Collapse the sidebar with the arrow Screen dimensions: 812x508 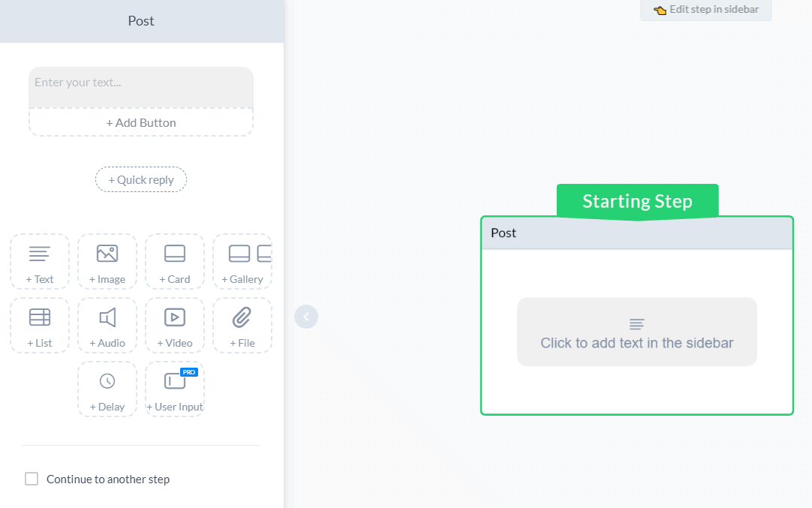click(x=306, y=317)
